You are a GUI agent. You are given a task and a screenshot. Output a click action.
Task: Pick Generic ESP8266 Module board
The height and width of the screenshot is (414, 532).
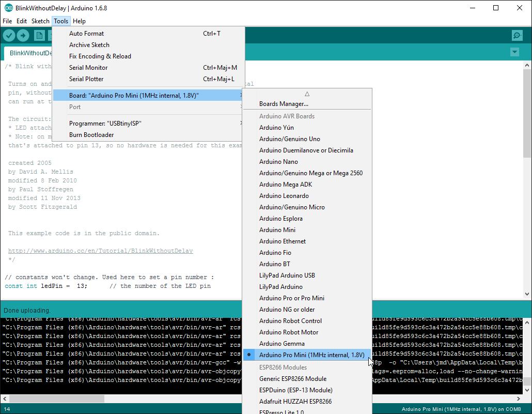pyautogui.click(x=292, y=379)
